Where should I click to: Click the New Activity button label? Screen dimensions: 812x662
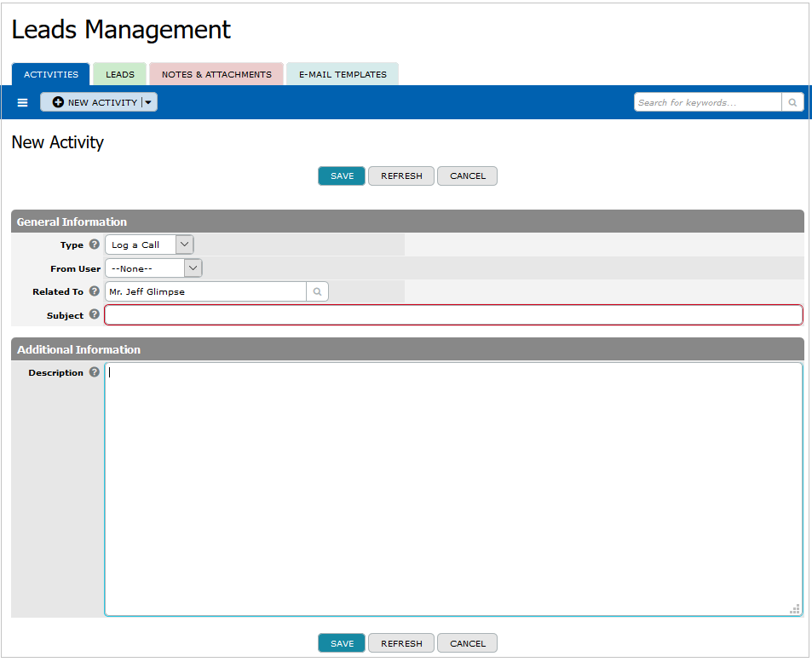(102, 102)
